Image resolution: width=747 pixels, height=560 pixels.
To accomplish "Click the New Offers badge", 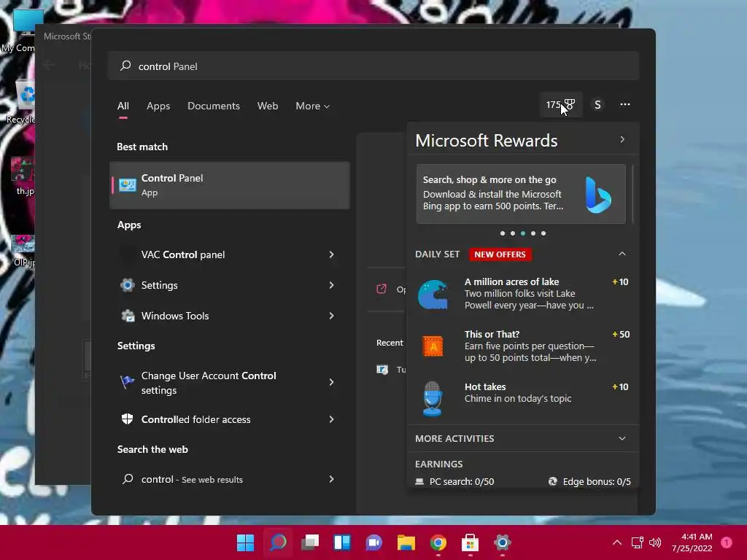I will point(500,254).
